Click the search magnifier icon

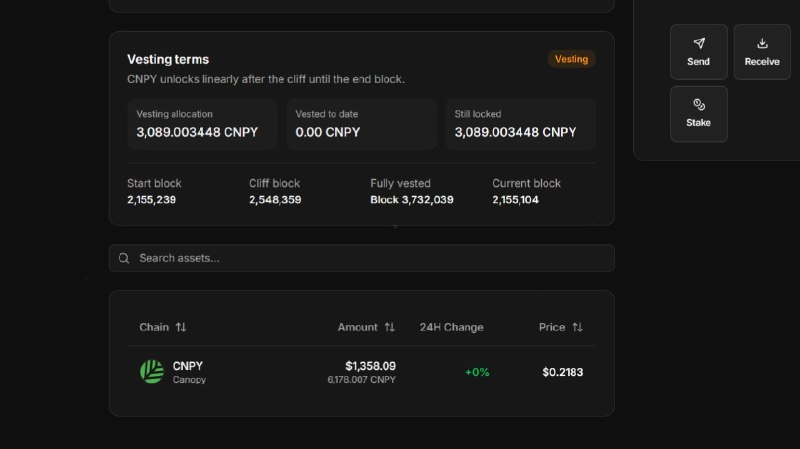pyautogui.click(x=124, y=258)
